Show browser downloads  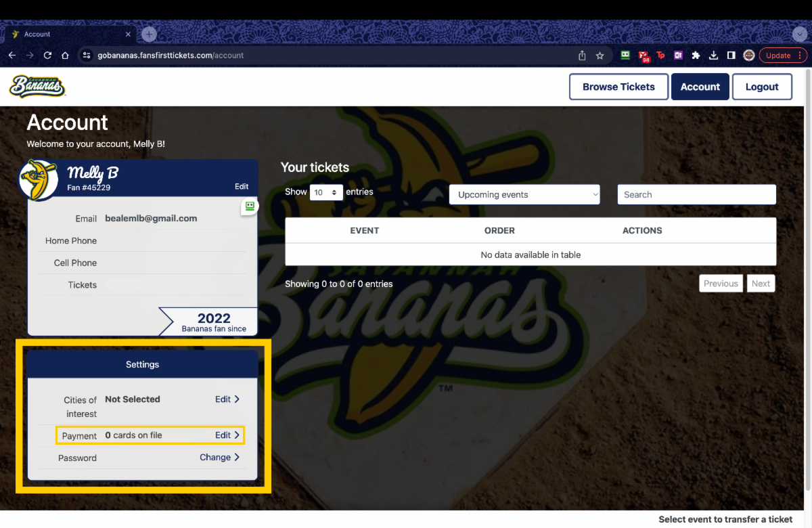(x=713, y=56)
